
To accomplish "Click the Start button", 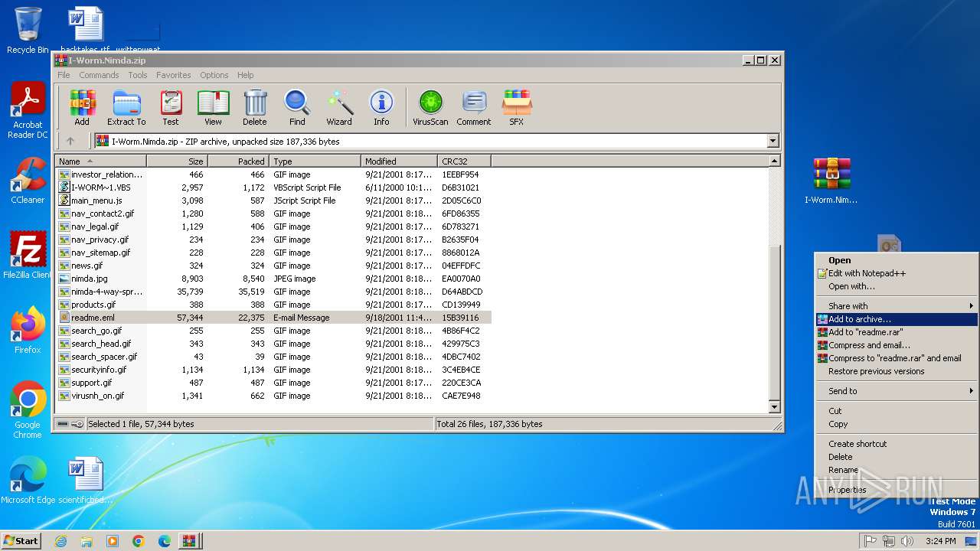I will pos(21,541).
